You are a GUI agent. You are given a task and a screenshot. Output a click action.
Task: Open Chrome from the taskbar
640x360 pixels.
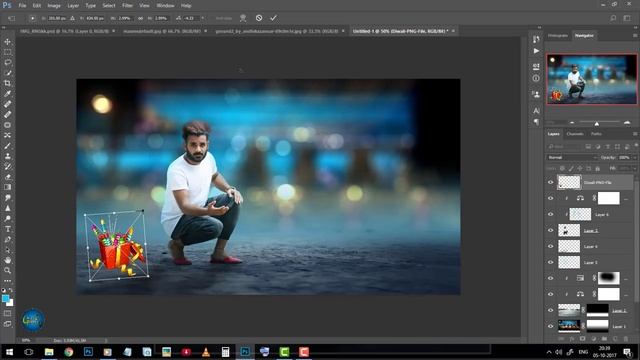click(x=69, y=352)
